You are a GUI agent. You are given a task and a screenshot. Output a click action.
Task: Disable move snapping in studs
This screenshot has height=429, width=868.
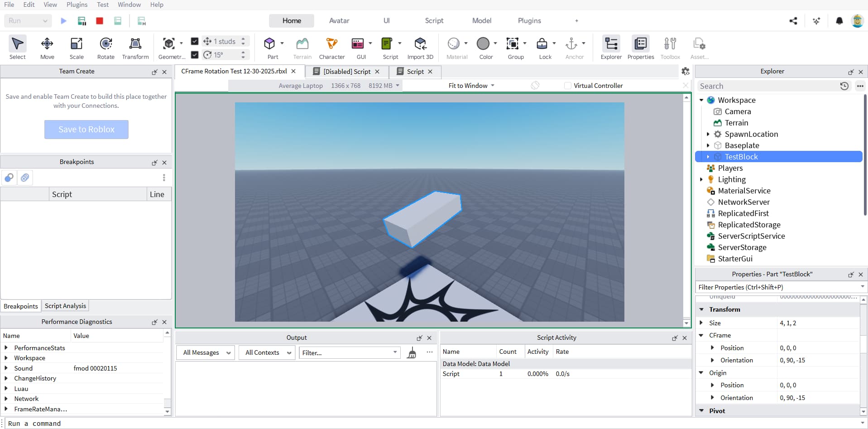click(x=195, y=41)
